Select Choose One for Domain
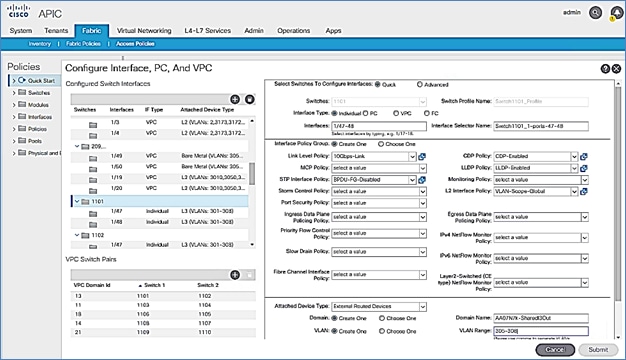 point(382,318)
